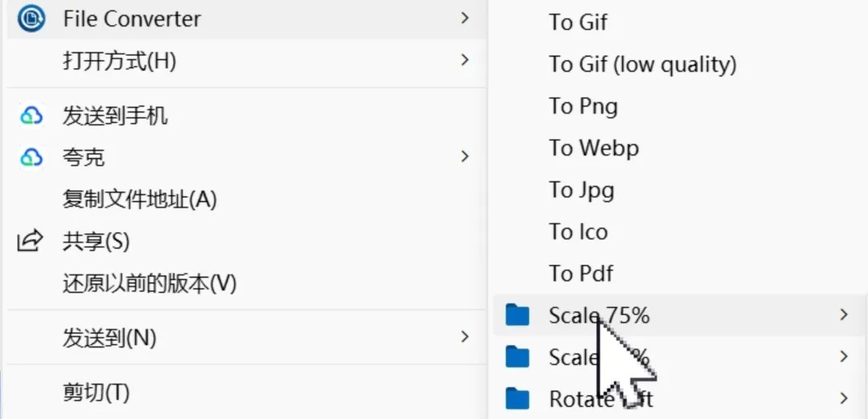This screenshot has height=419, width=868.
Task: Choose To Gif conversion
Action: (578, 23)
